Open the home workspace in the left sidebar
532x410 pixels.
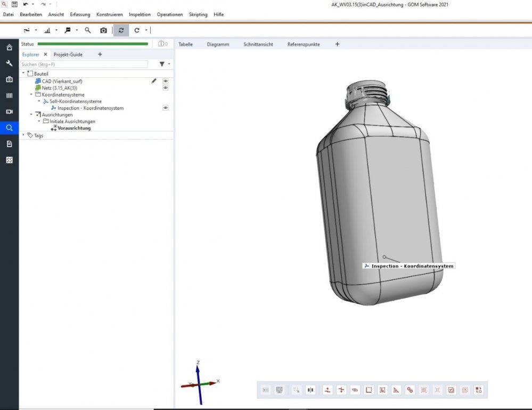(9, 47)
